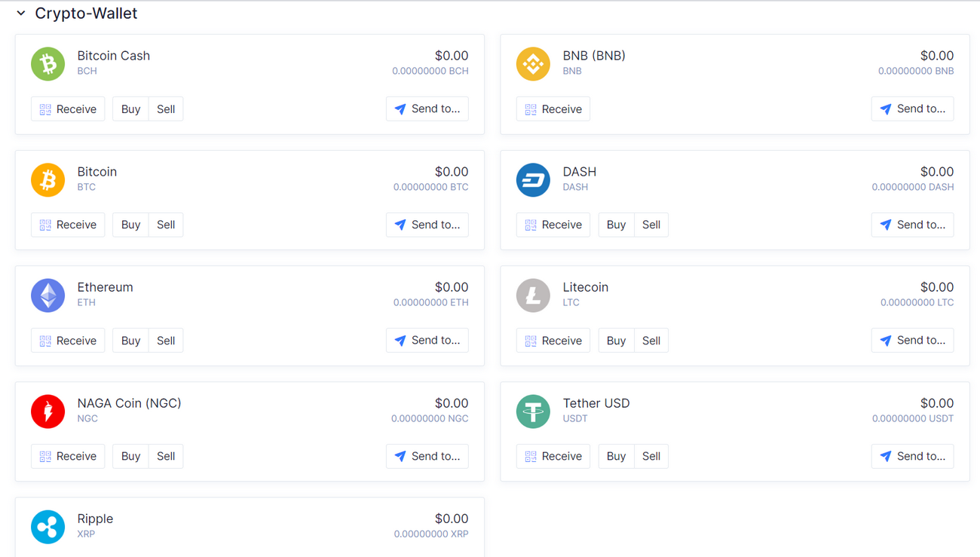Image resolution: width=980 pixels, height=557 pixels.
Task: Open Receive for Tether USD
Action: point(553,456)
